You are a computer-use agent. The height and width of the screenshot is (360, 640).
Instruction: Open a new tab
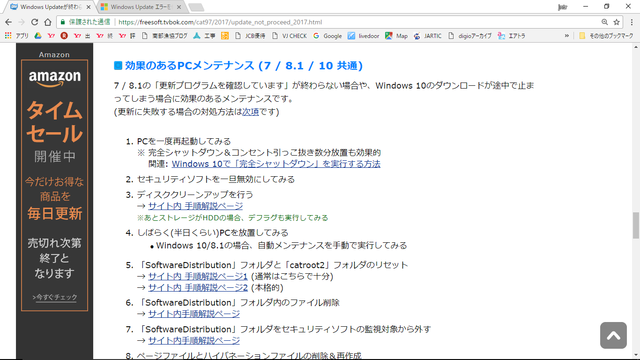196,7
